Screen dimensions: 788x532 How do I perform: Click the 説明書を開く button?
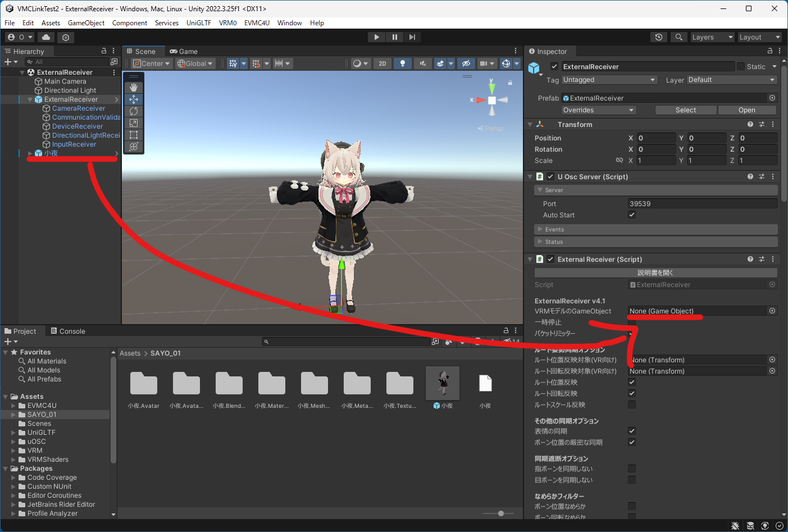[x=655, y=274]
